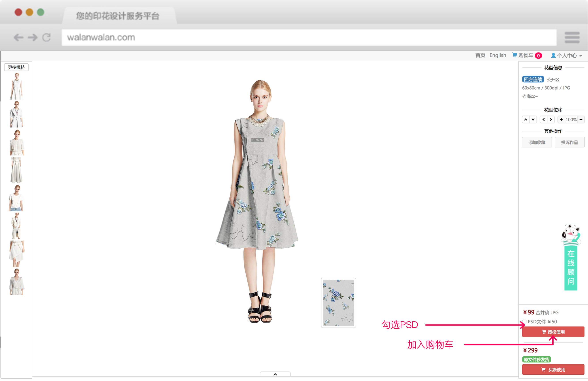This screenshot has width=588, height=381.
Task: Shift pattern left with the left arrow
Action: 544,120
